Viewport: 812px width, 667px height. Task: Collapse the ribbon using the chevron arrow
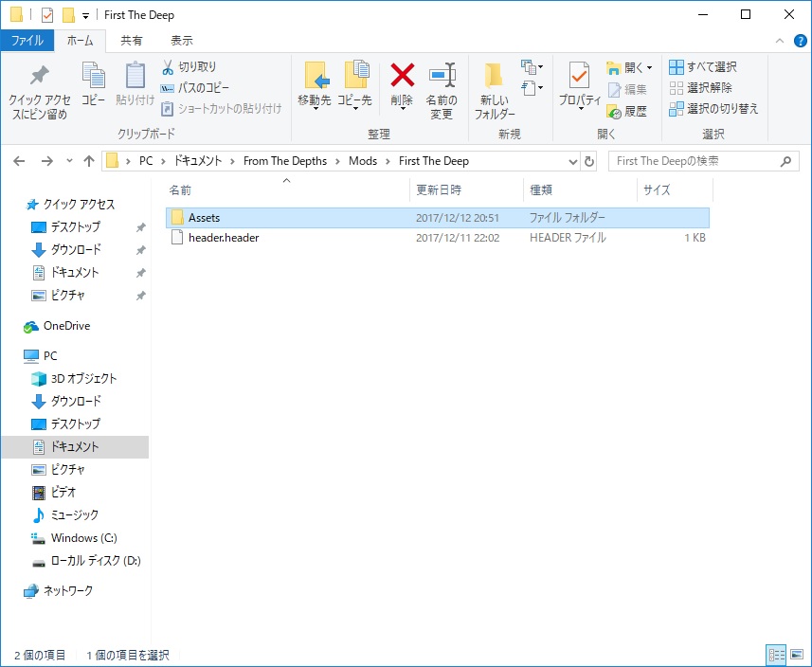pyautogui.click(x=779, y=41)
